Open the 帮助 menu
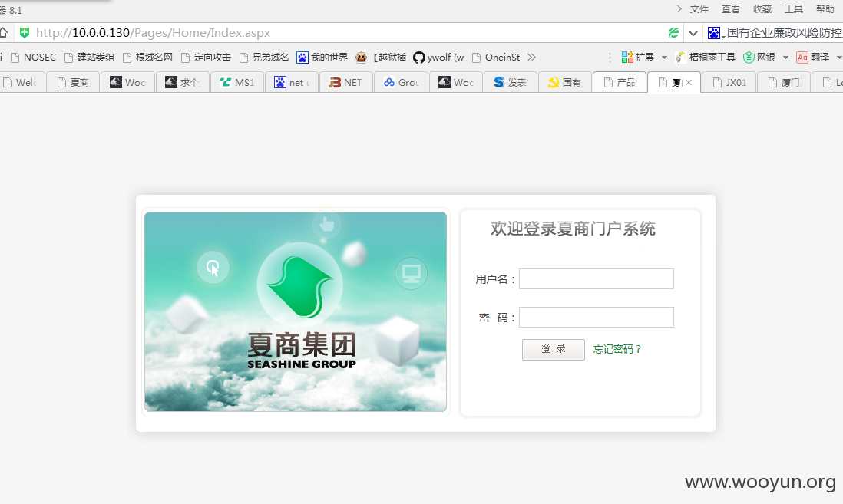This screenshot has height=504, width=843. click(x=825, y=9)
